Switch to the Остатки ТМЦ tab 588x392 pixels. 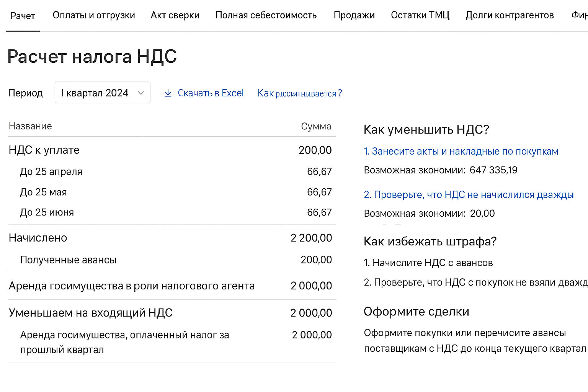point(420,15)
